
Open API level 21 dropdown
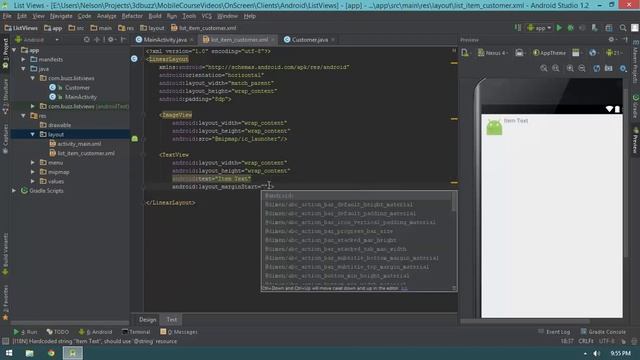point(613,53)
